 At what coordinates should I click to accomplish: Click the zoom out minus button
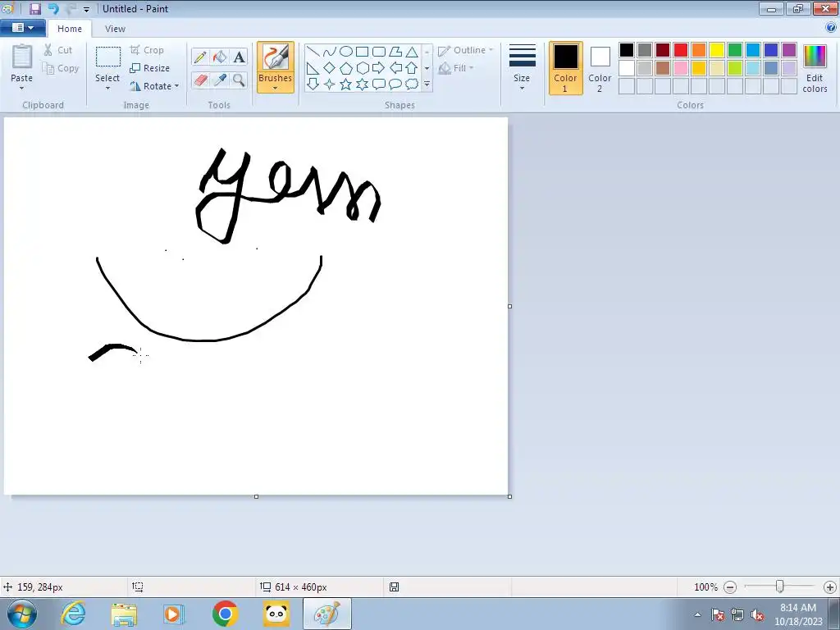pos(729,587)
